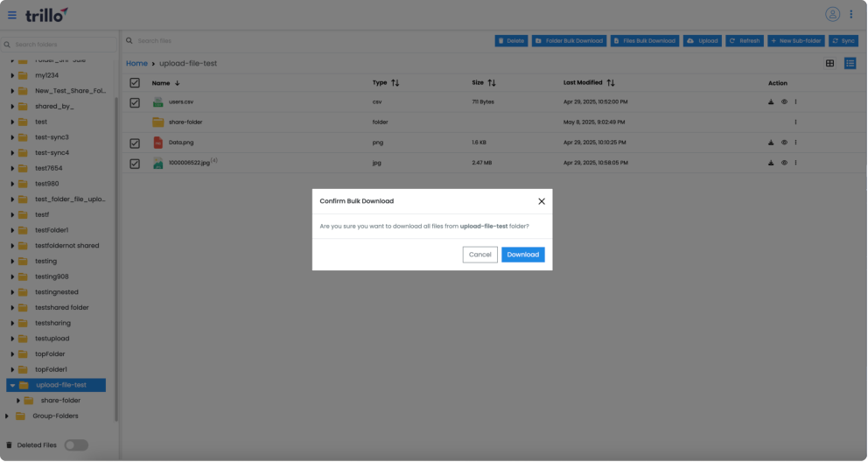Click the users.csv file type icon
Screen dimensions: 868x462
pos(157,101)
